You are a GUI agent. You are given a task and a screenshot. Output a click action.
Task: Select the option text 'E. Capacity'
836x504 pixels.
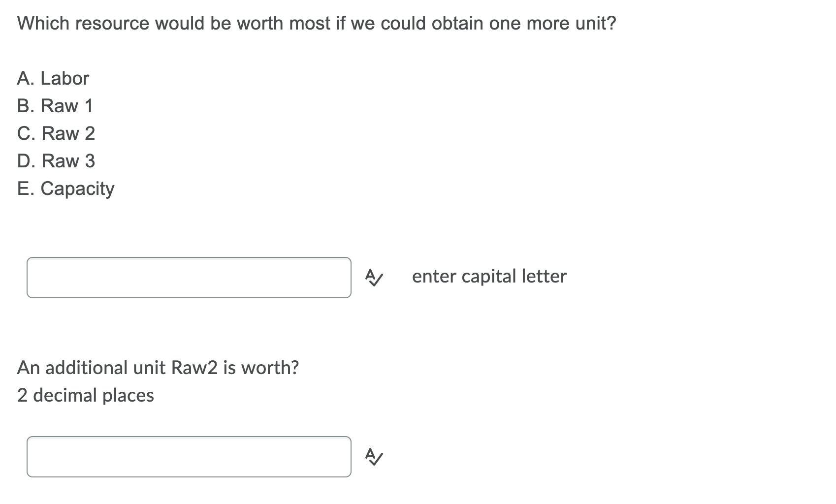coord(66,189)
